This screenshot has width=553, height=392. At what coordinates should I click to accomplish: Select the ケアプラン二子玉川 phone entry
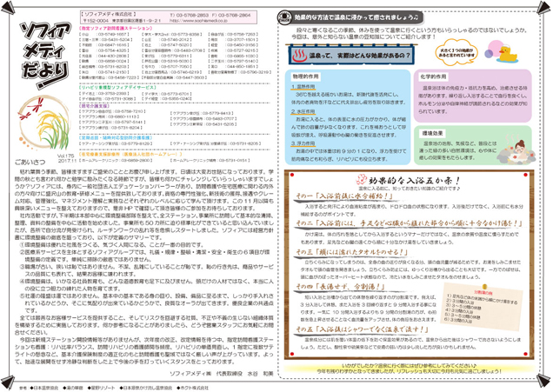point(112,122)
